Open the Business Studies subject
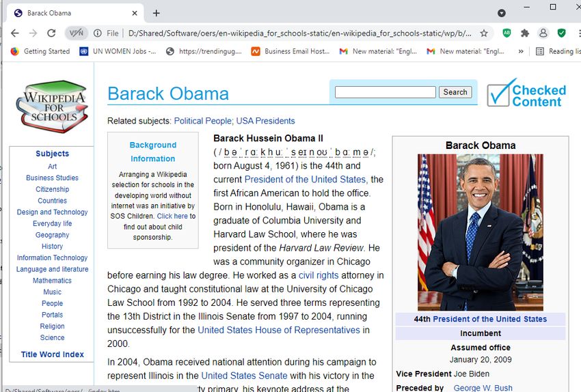581x392 pixels. 52,178
